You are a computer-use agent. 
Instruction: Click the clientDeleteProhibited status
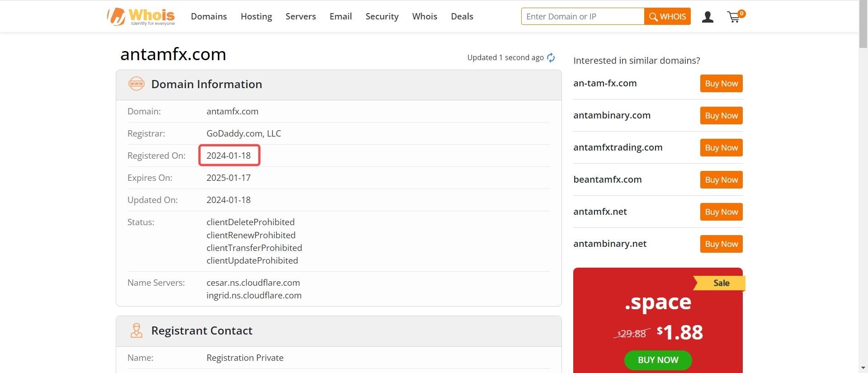pos(250,222)
